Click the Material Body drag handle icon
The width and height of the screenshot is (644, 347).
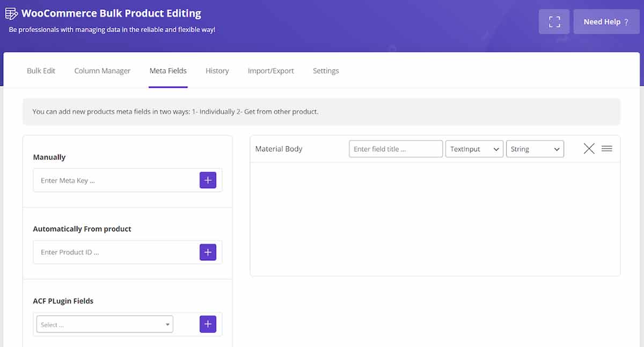point(607,149)
